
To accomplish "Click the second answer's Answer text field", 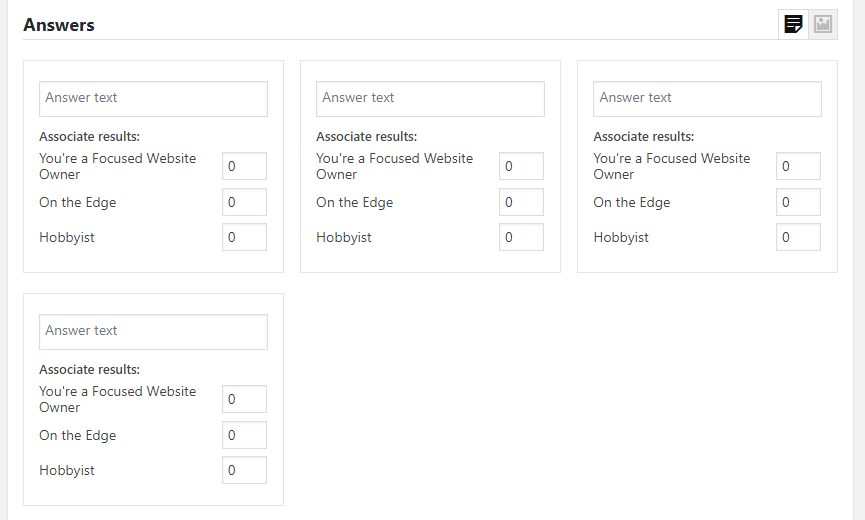I will [x=430, y=98].
